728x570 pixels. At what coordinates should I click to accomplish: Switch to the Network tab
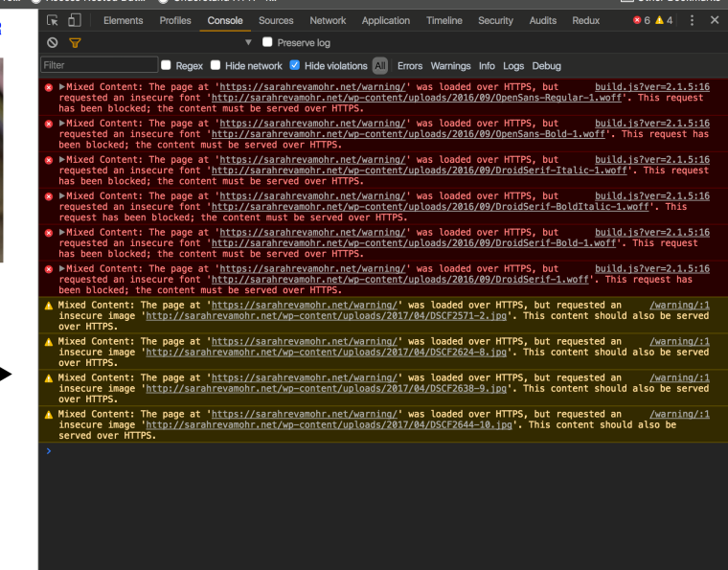pyautogui.click(x=328, y=20)
